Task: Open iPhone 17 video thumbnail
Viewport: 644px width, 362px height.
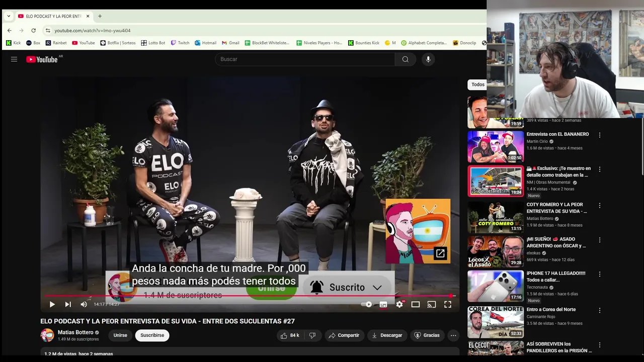Action: point(496,286)
